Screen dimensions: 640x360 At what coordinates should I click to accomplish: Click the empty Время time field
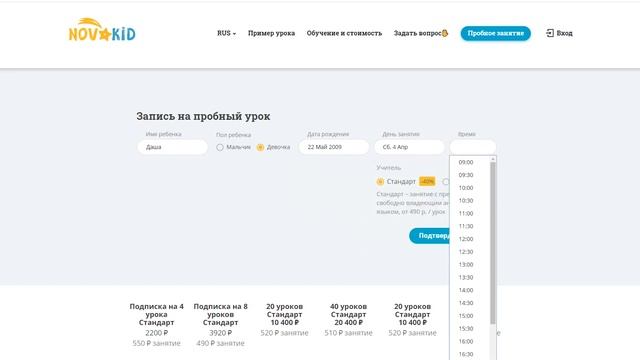point(473,147)
